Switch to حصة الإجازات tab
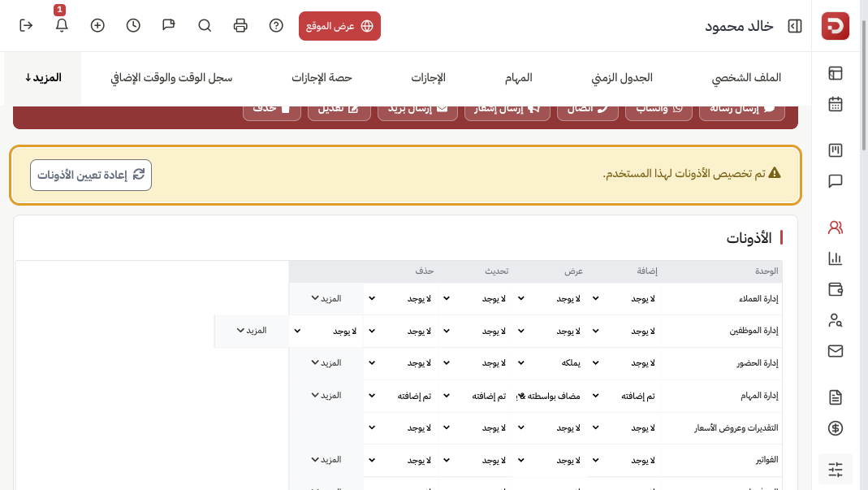 click(x=322, y=77)
